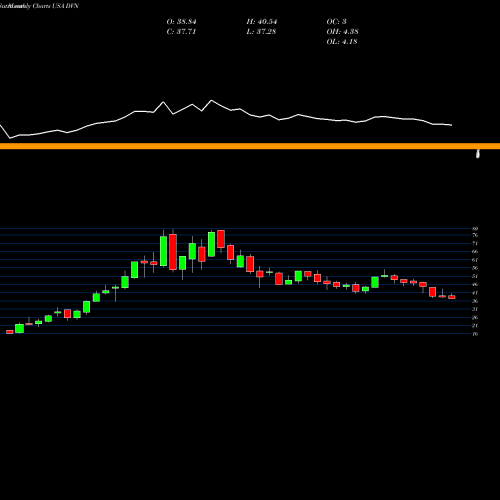
Task: Click the 80 price axis label
Action: [475, 229]
